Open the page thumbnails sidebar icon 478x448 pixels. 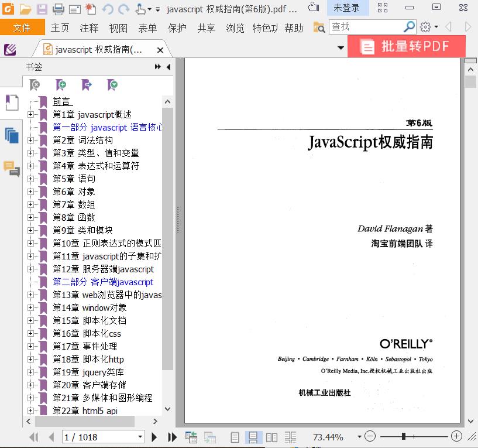(12, 135)
